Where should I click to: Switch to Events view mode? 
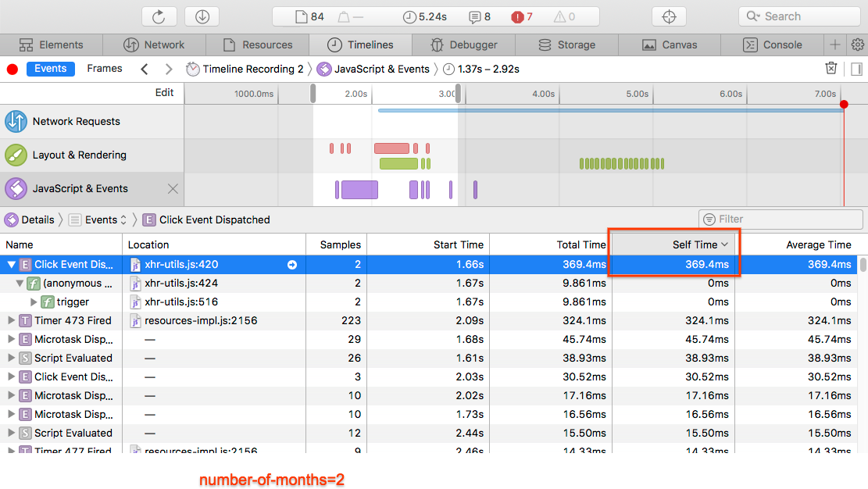[x=50, y=69]
